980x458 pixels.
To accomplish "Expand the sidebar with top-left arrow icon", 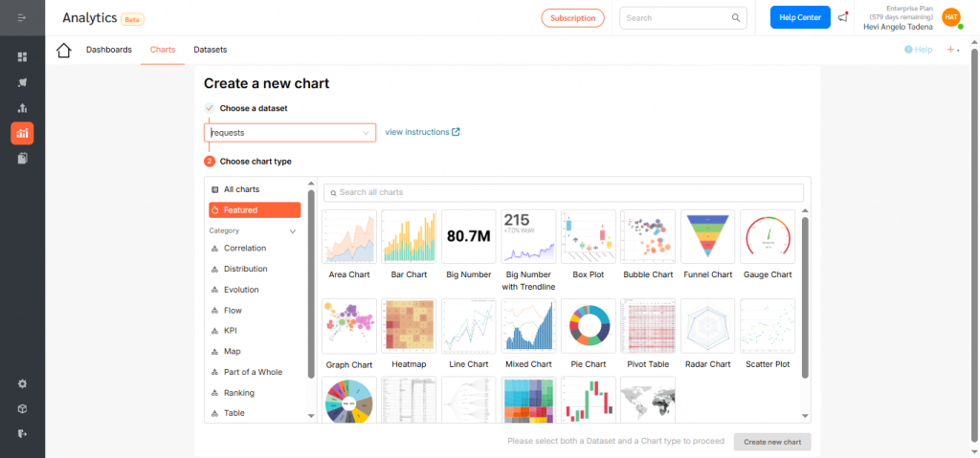I will 22,18.
